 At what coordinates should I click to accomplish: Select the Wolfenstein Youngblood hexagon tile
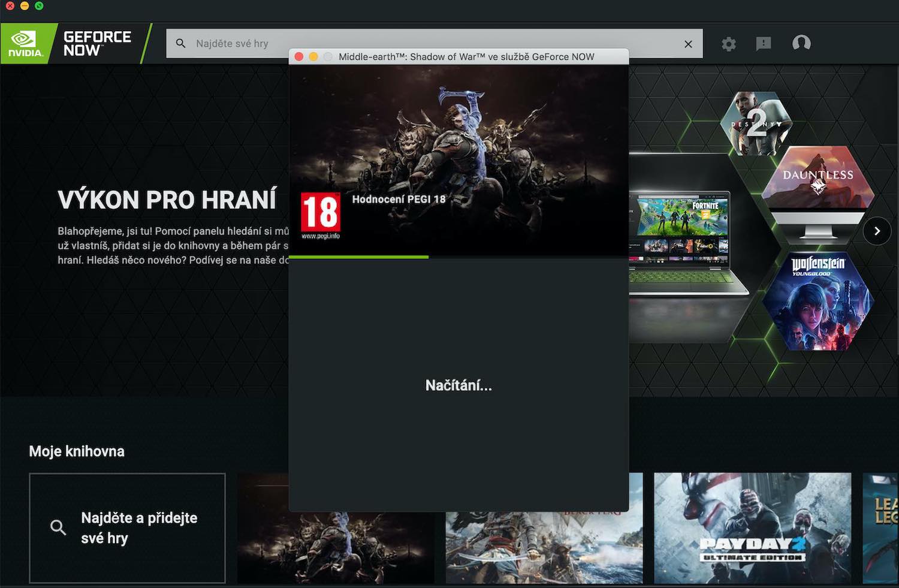(817, 301)
